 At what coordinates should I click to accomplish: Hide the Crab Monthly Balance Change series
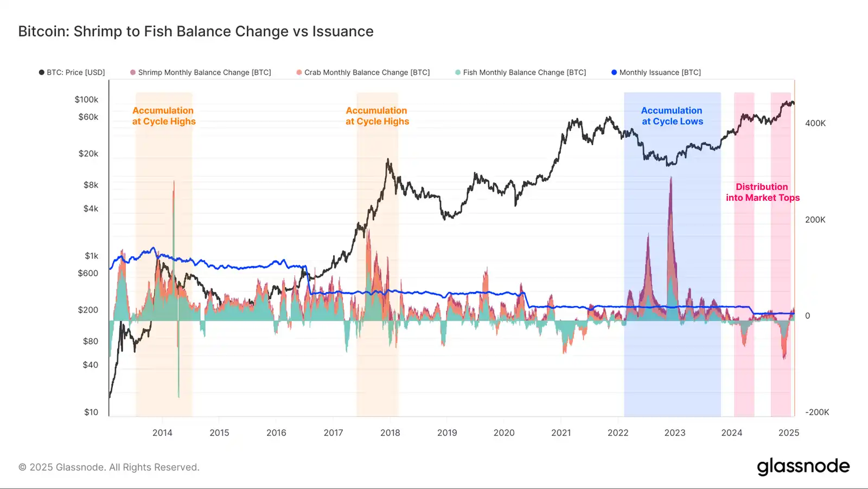(367, 72)
